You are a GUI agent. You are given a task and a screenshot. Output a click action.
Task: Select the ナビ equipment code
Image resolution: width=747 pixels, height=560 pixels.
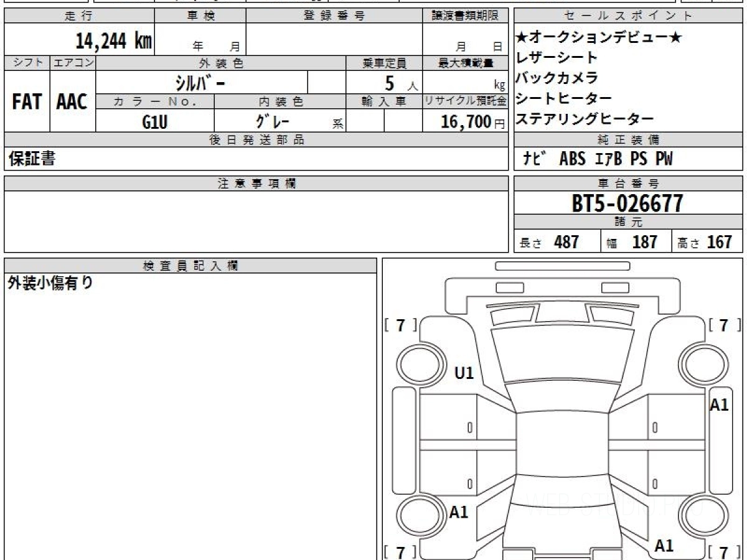point(534,159)
